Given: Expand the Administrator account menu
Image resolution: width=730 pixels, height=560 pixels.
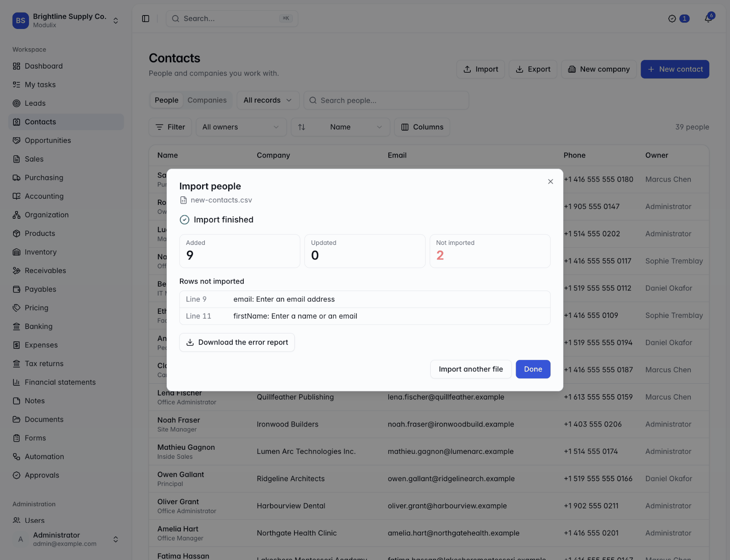Looking at the screenshot, I should click(x=66, y=539).
